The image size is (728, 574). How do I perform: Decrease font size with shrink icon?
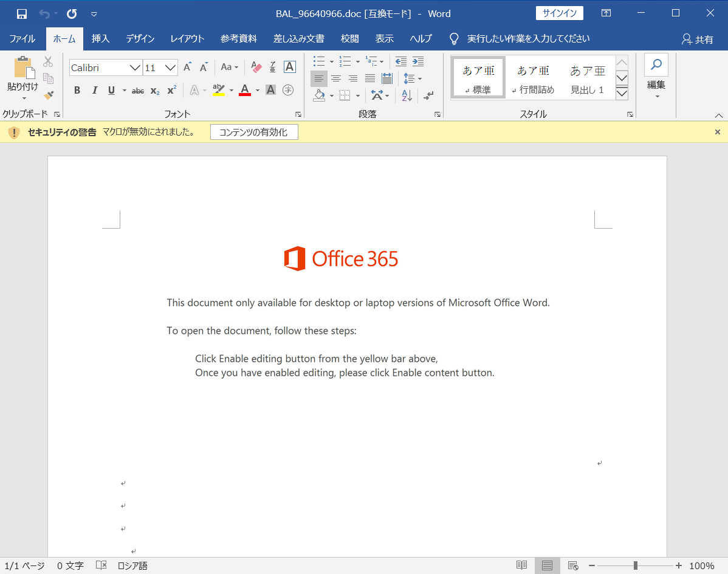pos(204,67)
